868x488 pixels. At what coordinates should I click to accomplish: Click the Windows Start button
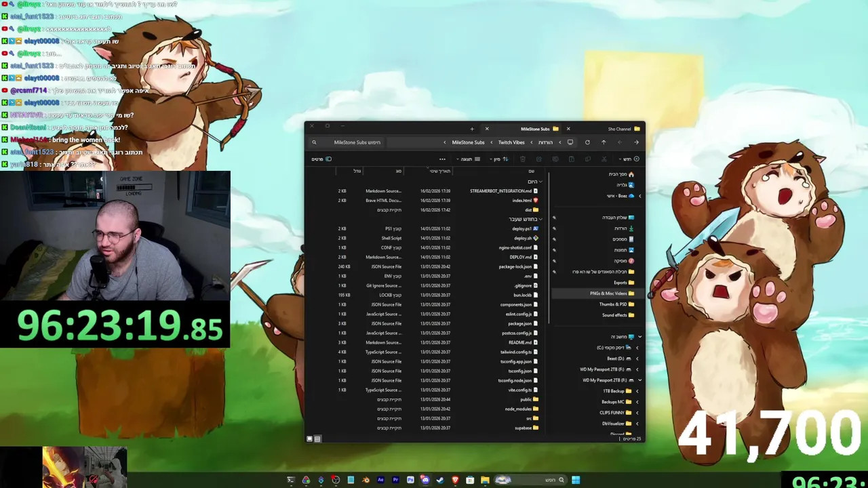[x=576, y=480]
